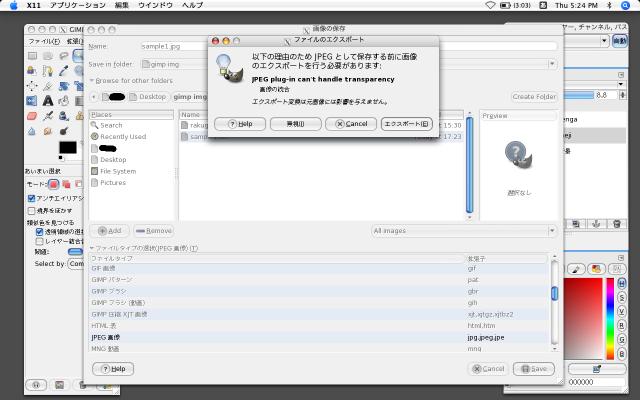Screen dimensions: 640x400
Task: Open the アプリケーション menu
Action: pyautogui.click(x=78, y=5)
